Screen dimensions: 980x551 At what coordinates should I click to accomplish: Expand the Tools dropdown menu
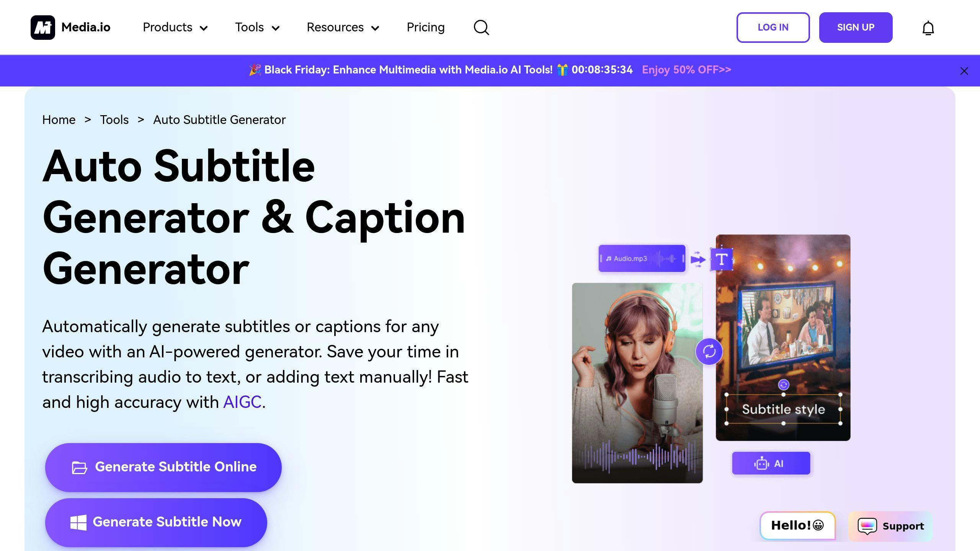pos(257,28)
